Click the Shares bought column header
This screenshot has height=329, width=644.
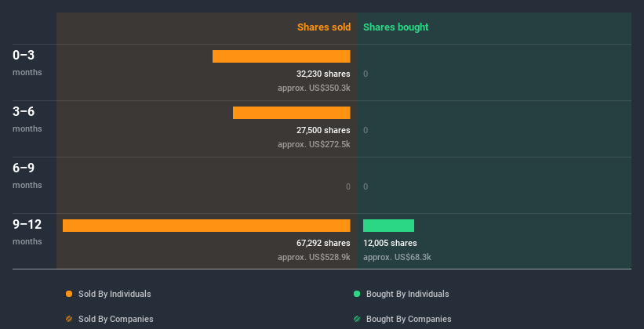coord(396,27)
